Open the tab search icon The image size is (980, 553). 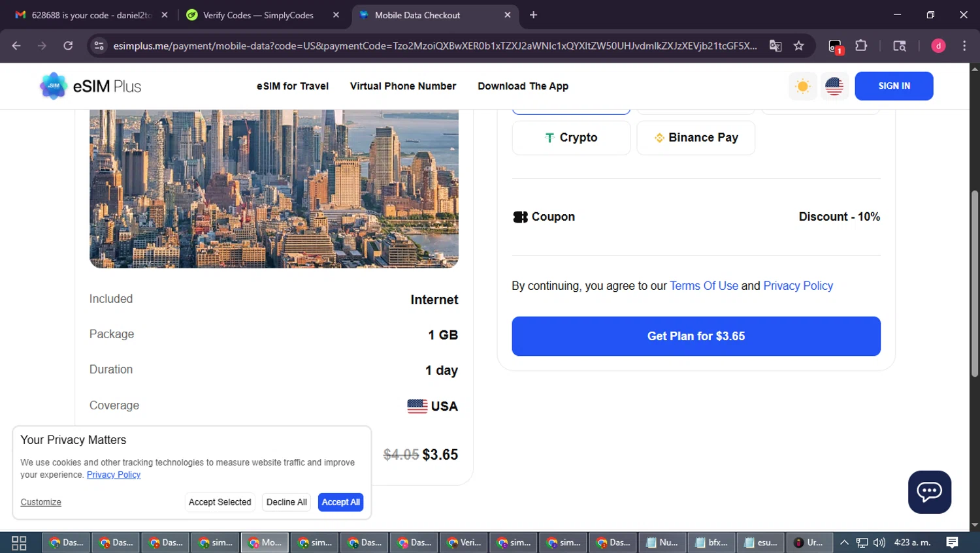coord(900,46)
